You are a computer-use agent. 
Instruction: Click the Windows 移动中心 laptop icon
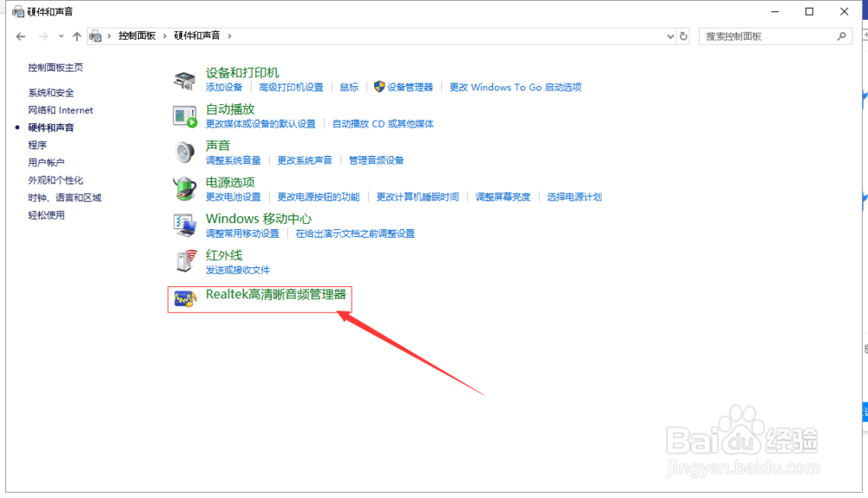coord(184,226)
